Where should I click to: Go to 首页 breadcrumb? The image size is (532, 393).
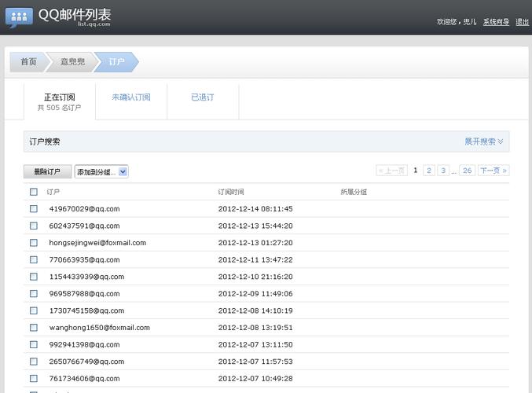28,62
